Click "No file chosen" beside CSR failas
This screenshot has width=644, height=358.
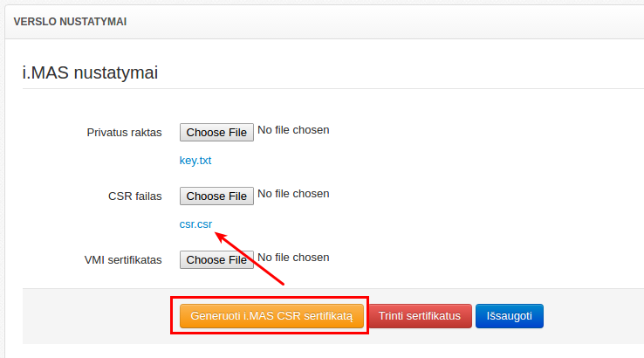[x=293, y=194]
